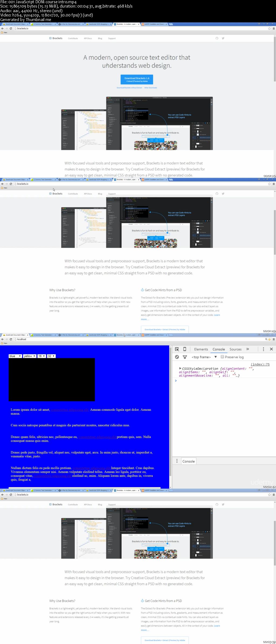Open the top frame context dropdown

click(204, 357)
